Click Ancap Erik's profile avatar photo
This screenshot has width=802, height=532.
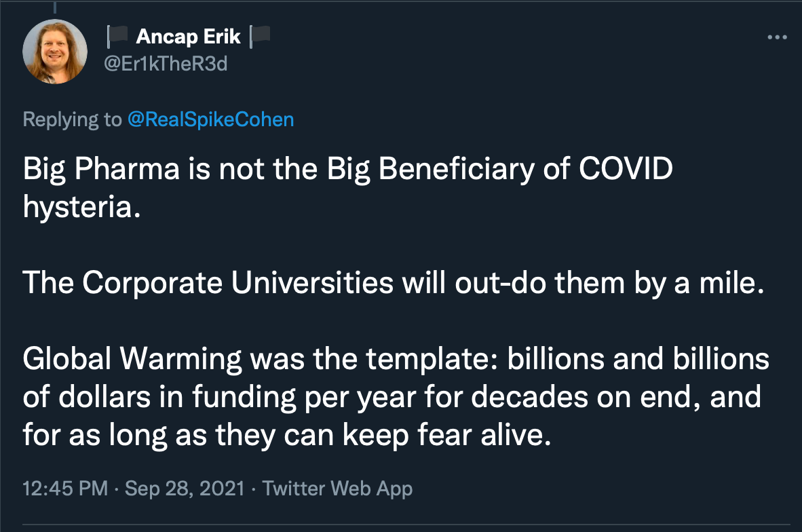(55, 51)
